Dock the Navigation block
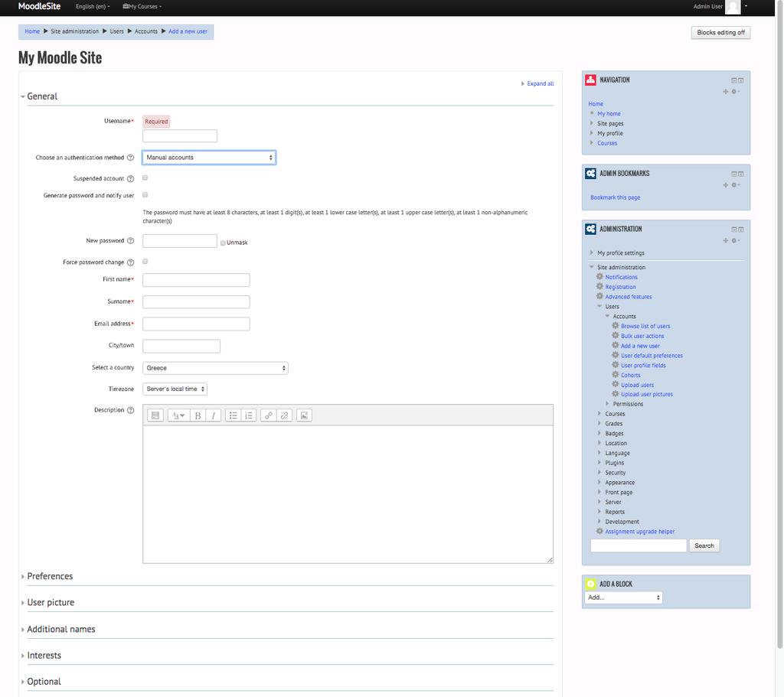Viewport: 784px width, 697px height. [x=741, y=80]
